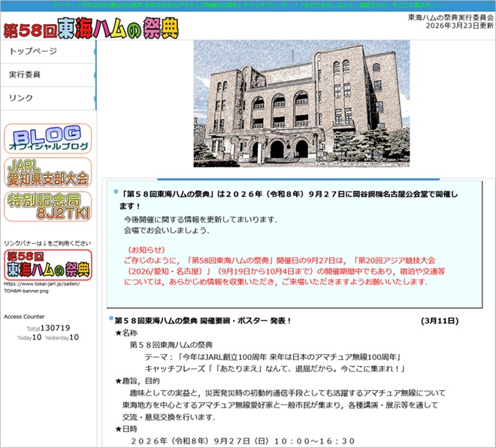Open the 特別記念局 8J2TKI banner
Screen dimensions: 496x448
click(48, 206)
